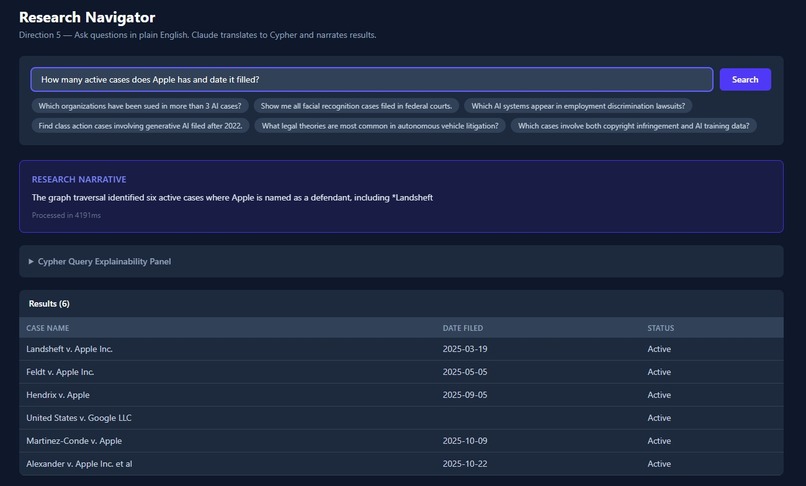806x486 pixels.
Task: Choose autonomous vehicle litigation suggestion chip
Action: coord(380,125)
